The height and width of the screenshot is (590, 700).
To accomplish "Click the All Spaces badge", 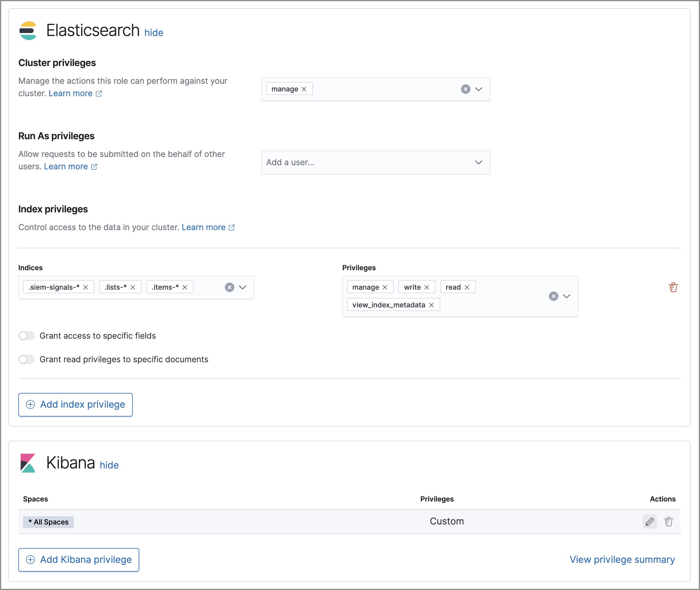I will 48,522.
